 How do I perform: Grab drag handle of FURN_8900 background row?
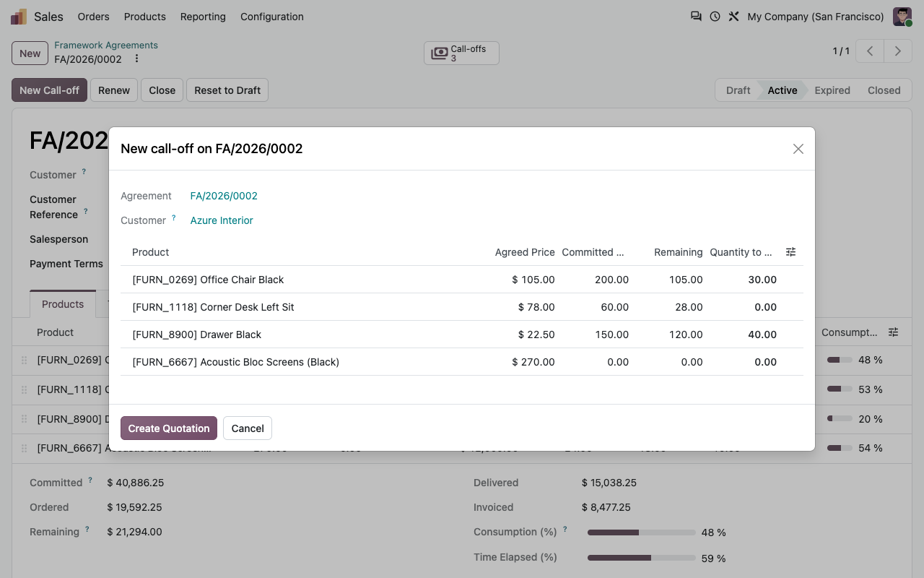click(24, 419)
